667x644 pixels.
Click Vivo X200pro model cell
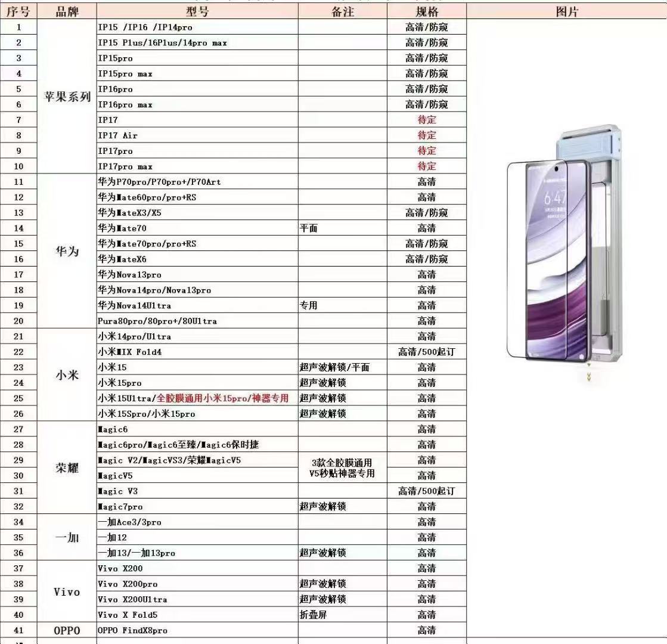(197, 584)
